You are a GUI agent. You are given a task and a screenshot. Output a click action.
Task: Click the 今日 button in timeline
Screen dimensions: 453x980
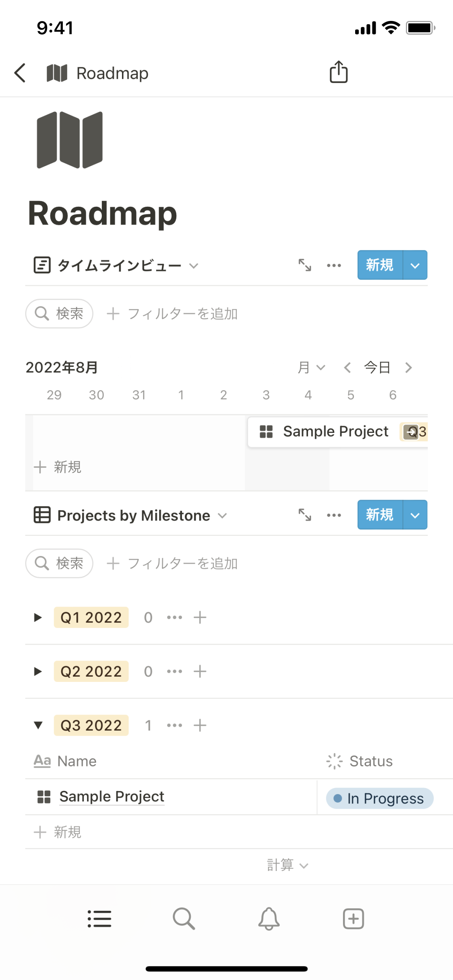[377, 367]
